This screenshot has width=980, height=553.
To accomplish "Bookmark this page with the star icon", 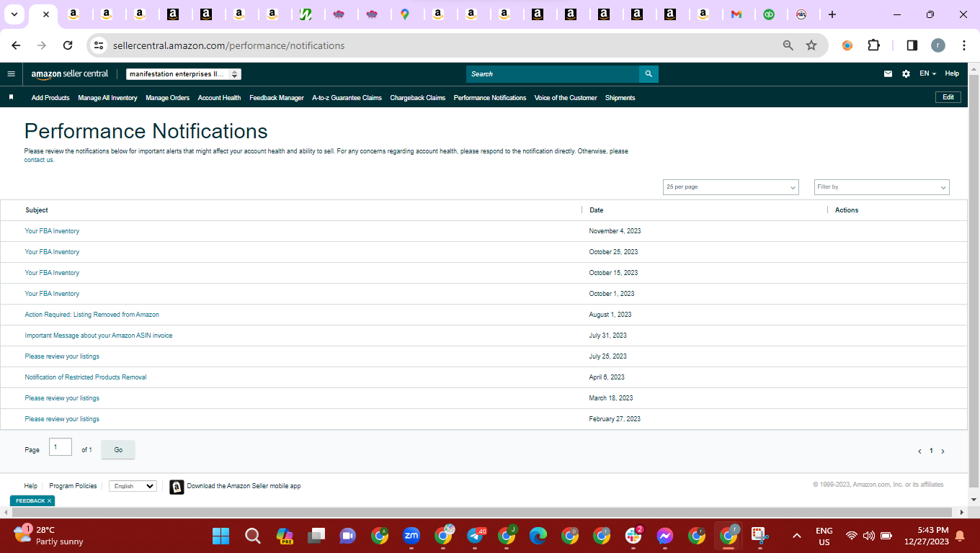I will (x=811, y=45).
